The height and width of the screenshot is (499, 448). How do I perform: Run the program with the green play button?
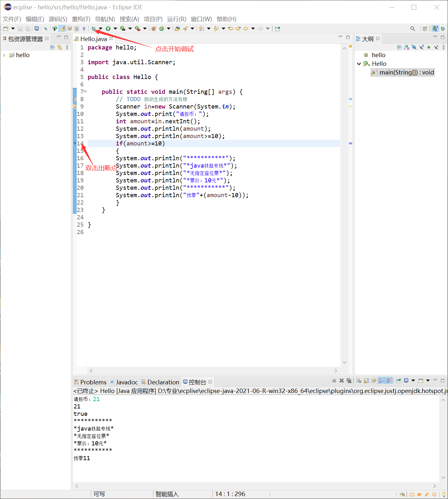coord(108,29)
